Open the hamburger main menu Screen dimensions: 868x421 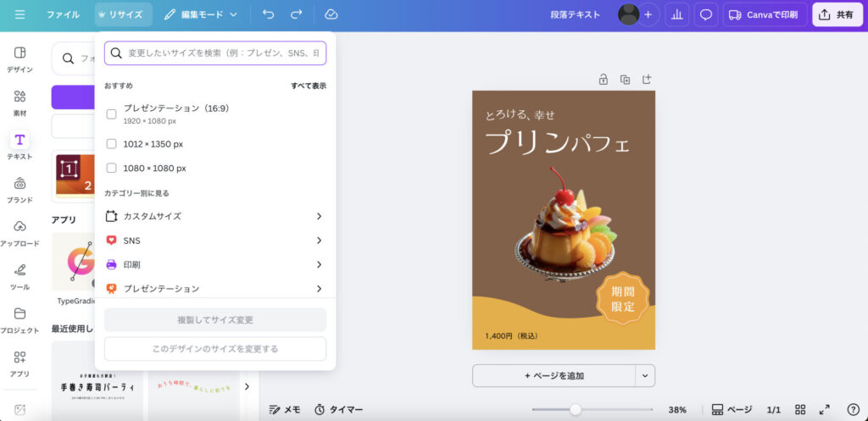[20, 15]
